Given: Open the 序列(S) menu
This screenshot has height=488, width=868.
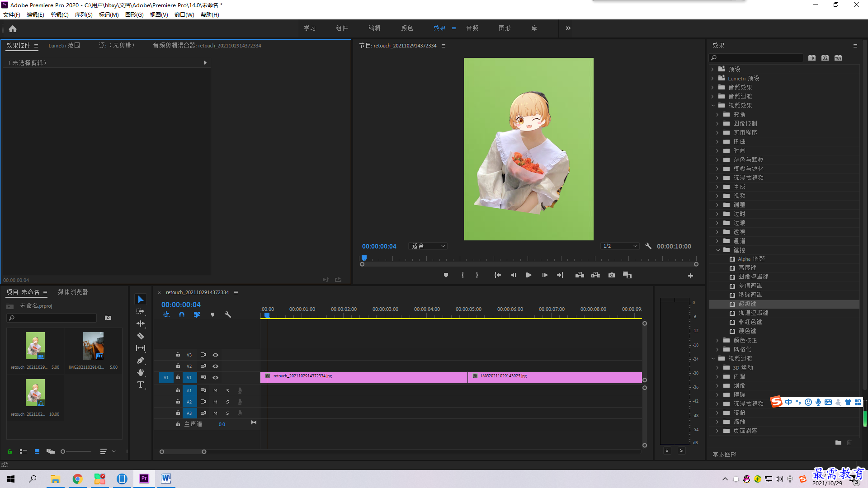Looking at the screenshot, I should tap(84, 15).
